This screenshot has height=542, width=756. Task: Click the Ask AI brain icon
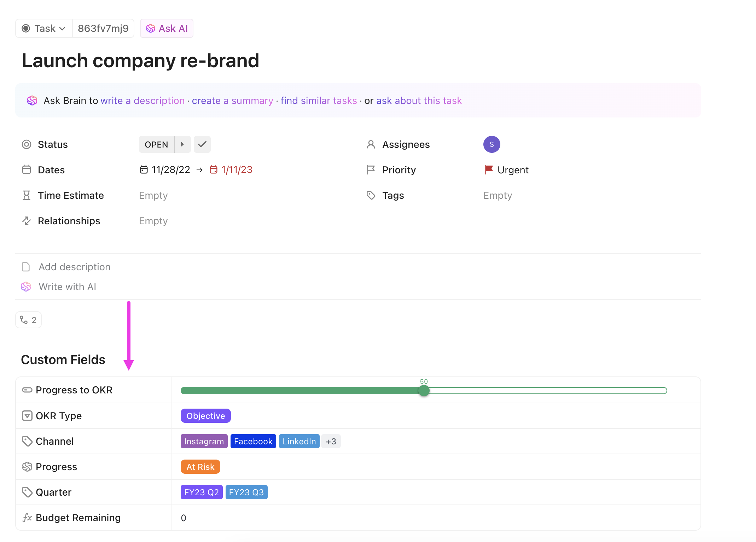[151, 28]
